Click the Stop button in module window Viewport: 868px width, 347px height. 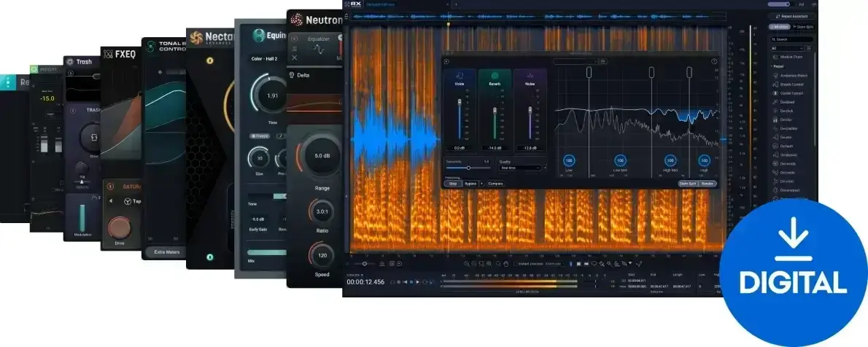(453, 184)
